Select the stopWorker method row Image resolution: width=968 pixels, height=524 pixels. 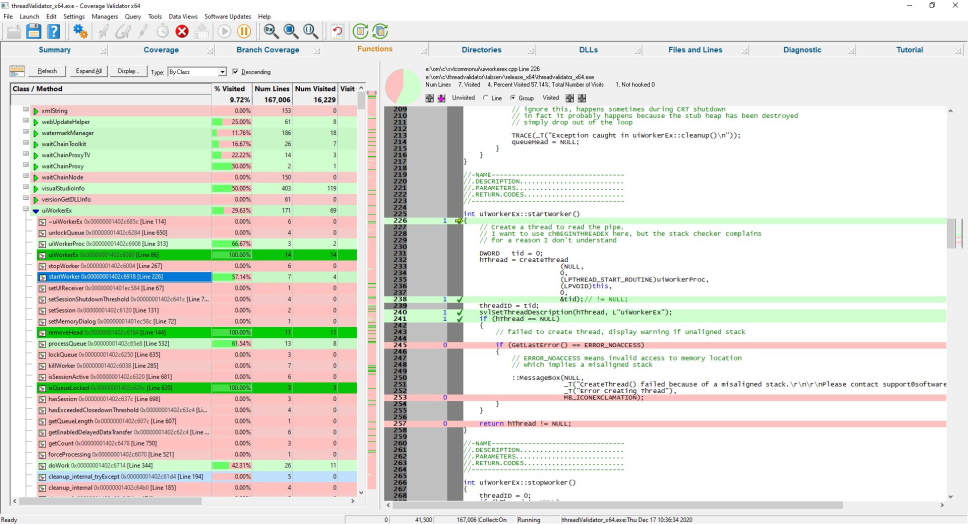pyautogui.click(x=64, y=266)
